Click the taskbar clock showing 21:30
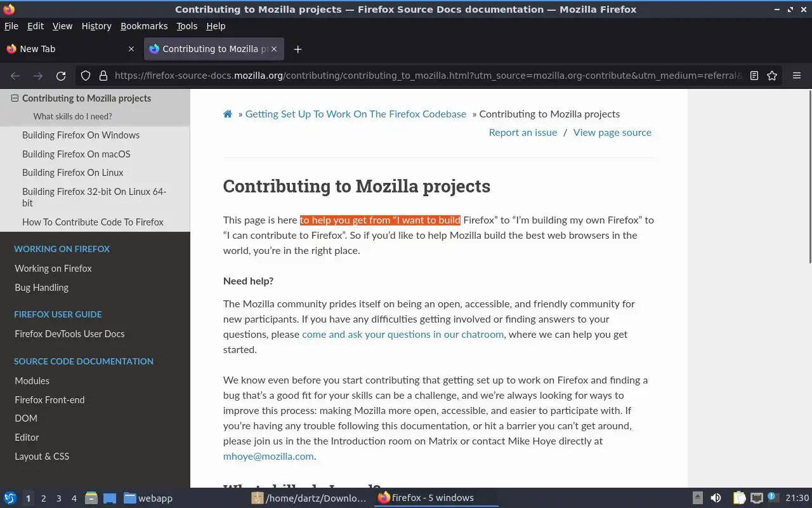Viewport: 812px width, 508px height. click(x=797, y=498)
